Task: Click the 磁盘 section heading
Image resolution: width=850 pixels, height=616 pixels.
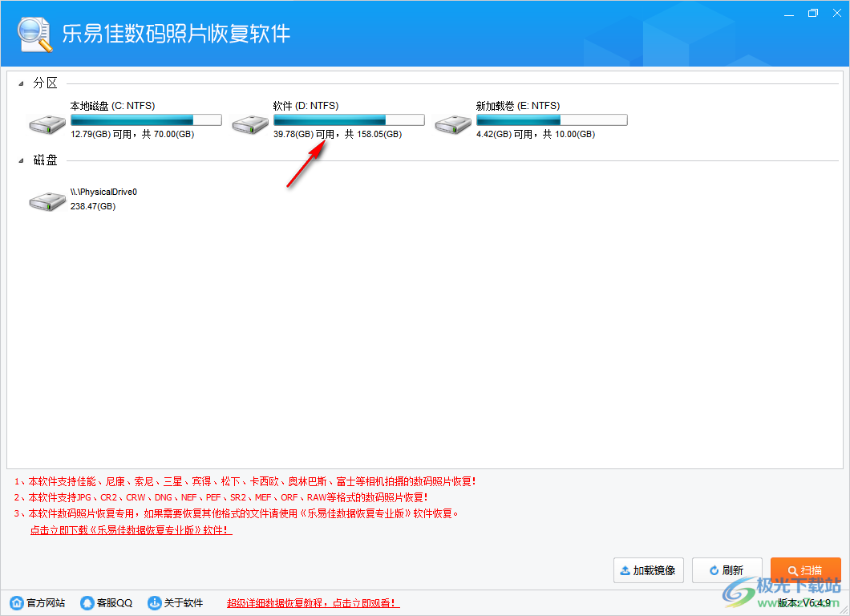Action: [x=45, y=160]
